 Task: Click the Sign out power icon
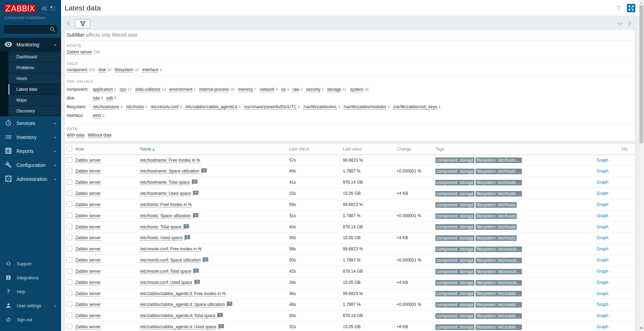click(x=8, y=320)
